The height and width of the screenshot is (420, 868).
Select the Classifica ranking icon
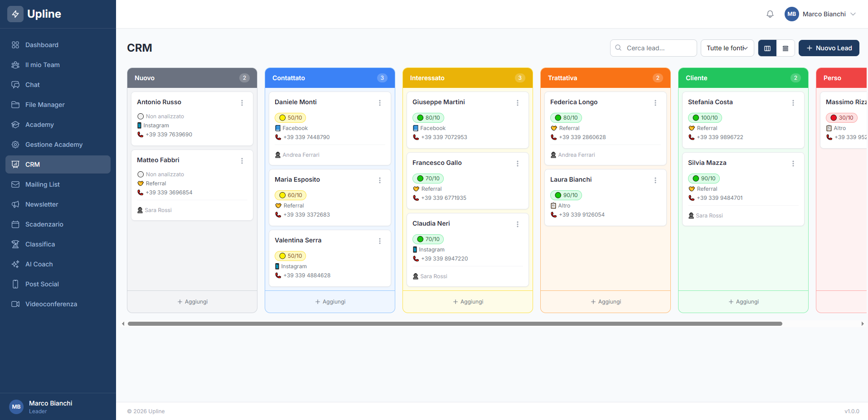coord(15,244)
